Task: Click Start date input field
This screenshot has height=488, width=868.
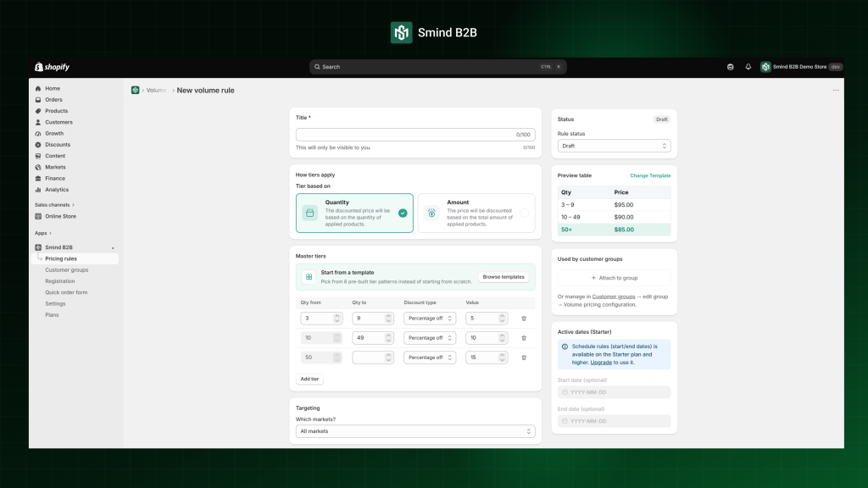Action: click(614, 392)
